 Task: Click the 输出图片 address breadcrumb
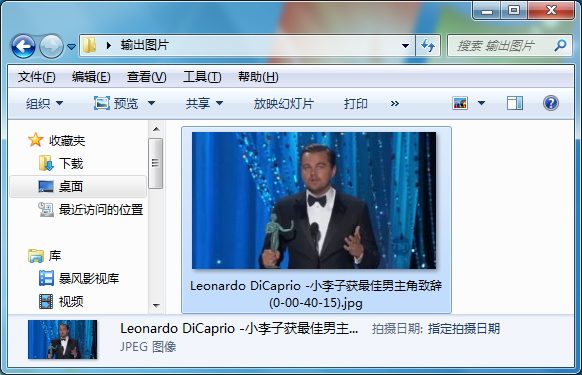pyautogui.click(x=145, y=45)
